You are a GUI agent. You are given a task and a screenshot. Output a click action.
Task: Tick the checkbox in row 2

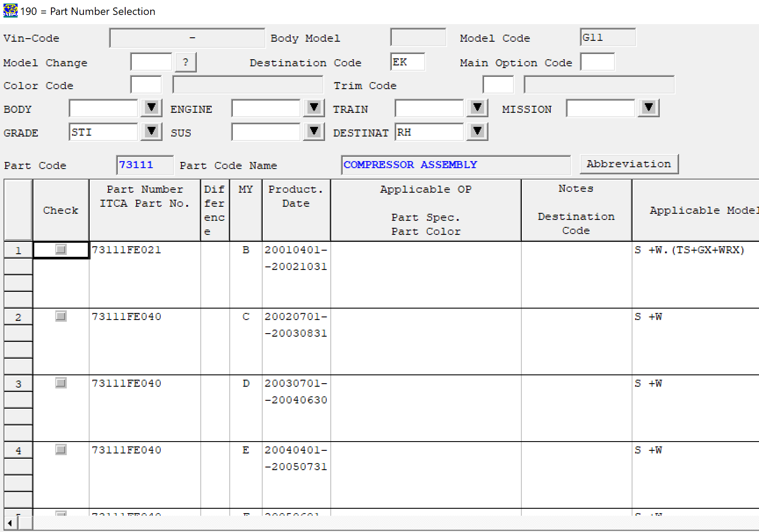tap(61, 316)
